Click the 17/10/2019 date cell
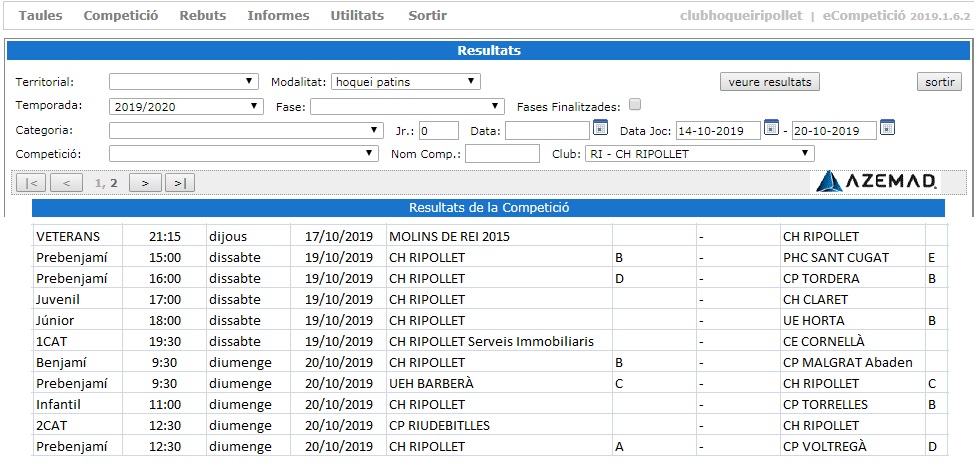Viewport: 977px width, 466px height. pyautogui.click(x=338, y=237)
